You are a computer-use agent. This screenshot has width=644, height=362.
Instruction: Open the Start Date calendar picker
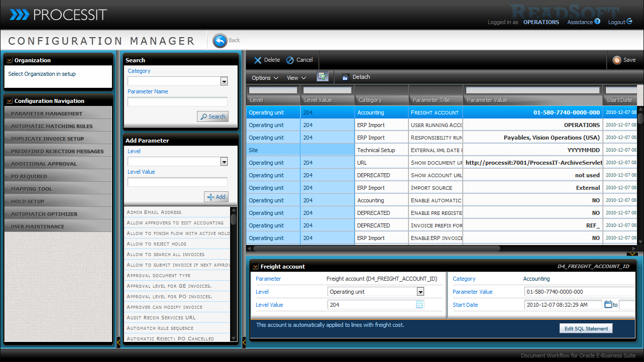[608, 304]
